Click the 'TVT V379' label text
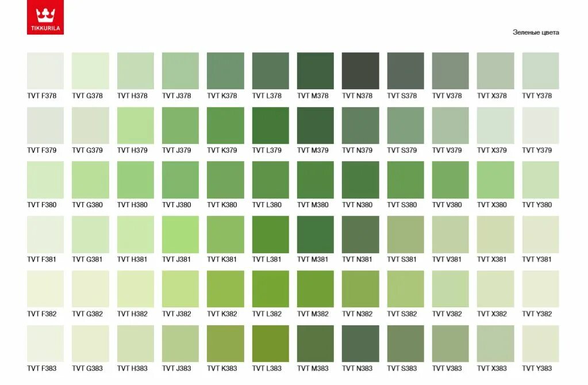The image size is (588, 385). tap(447, 150)
